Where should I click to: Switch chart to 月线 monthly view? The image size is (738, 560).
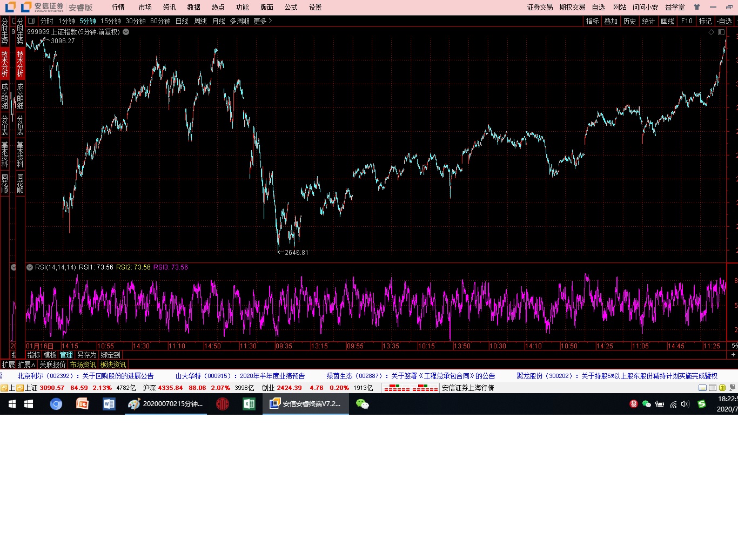(219, 21)
